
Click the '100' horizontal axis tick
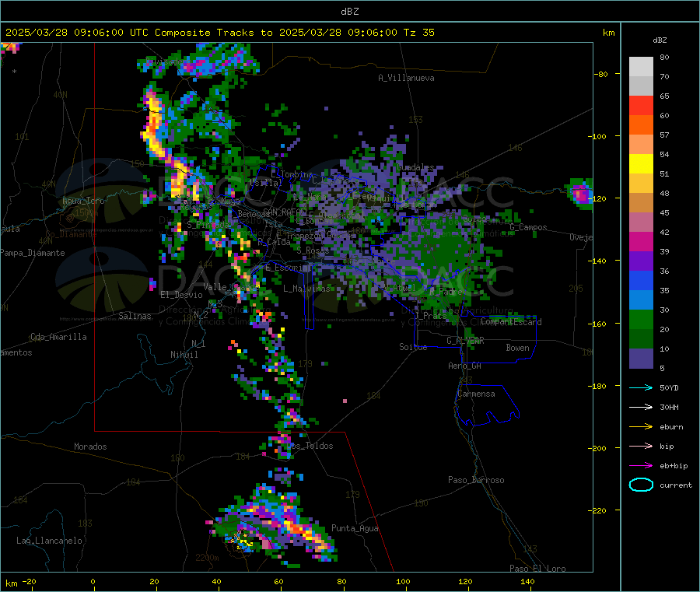403,581
